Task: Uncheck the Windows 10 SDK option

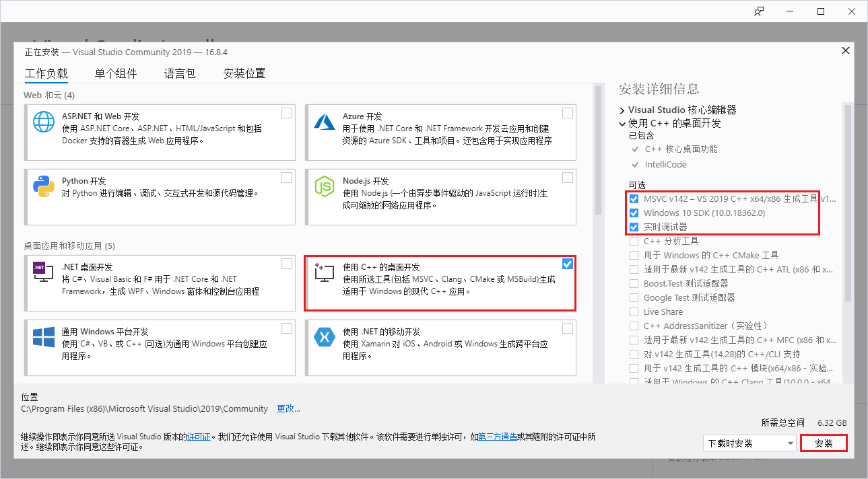Action: coord(634,213)
